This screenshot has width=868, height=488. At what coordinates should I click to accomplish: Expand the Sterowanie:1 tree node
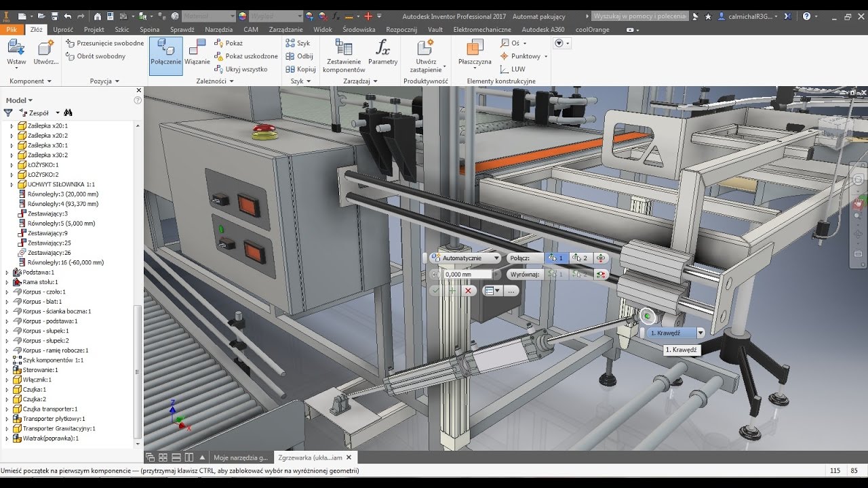pos(7,369)
